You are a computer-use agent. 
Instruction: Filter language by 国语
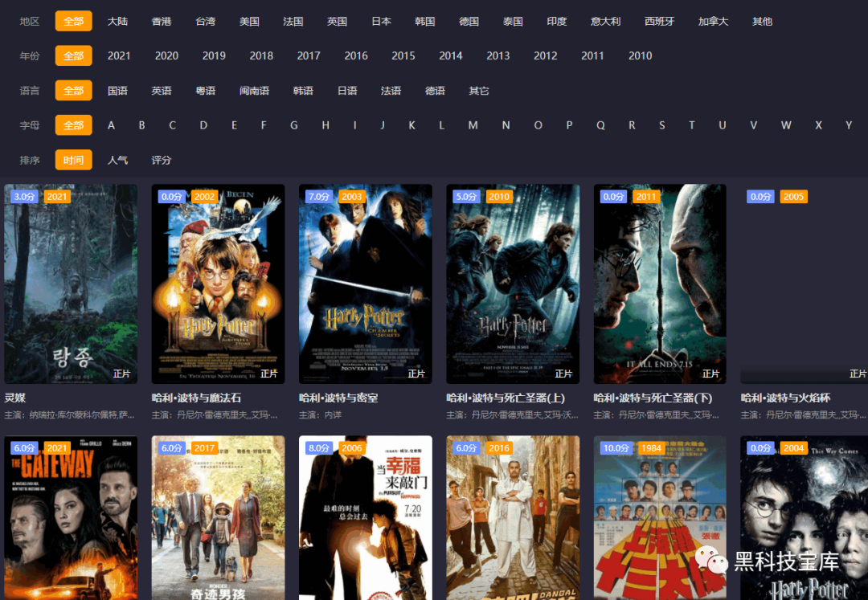[117, 91]
